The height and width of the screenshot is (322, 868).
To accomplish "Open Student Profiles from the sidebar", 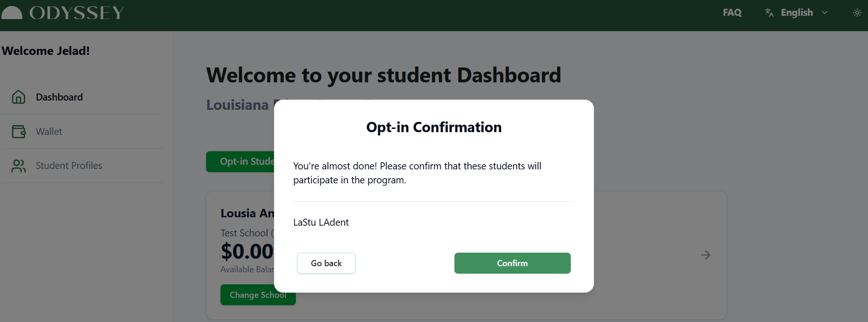I will point(69,166).
